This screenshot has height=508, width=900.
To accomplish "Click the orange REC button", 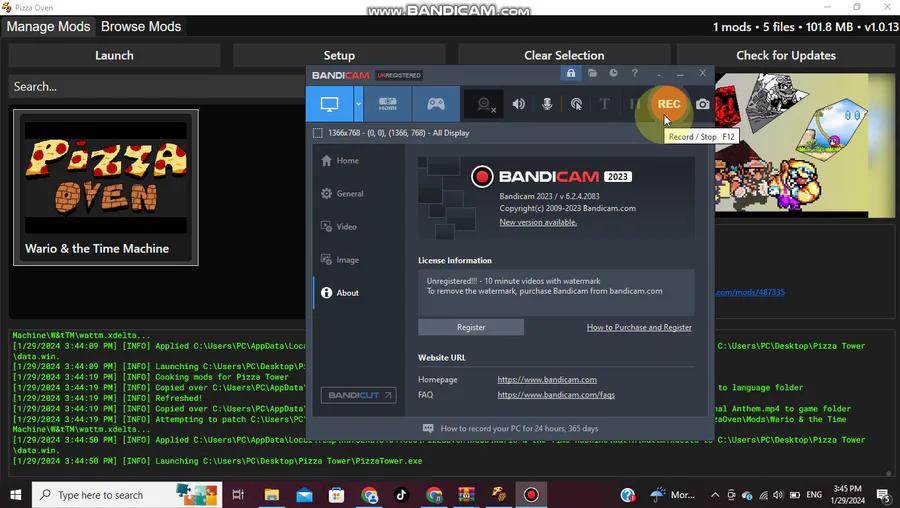I will [669, 104].
